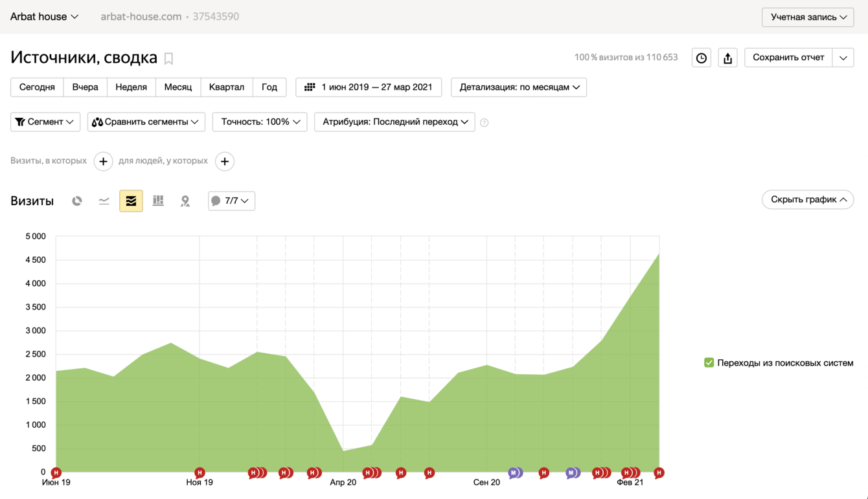Click the arbat-house.com site address
The height and width of the screenshot is (499, 868).
click(x=141, y=17)
